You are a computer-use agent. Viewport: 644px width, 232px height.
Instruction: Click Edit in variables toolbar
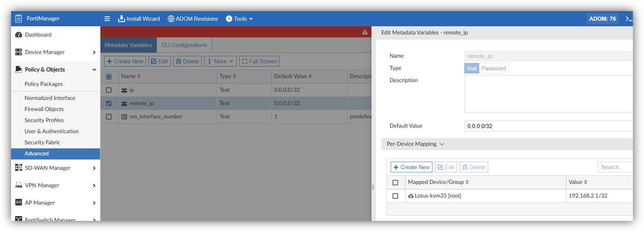coord(160,61)
